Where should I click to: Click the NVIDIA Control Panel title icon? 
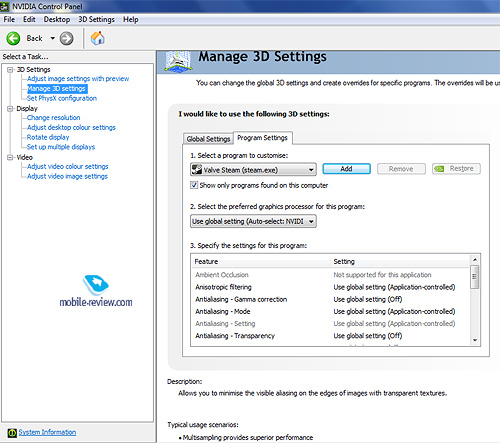pyautogui.click(x=4, y=6)
